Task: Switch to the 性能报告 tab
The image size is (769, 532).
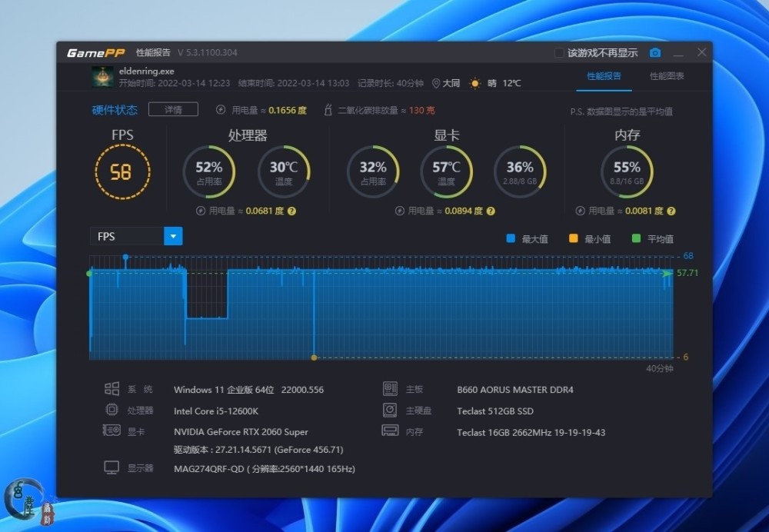Action: click(x=604, y=76)
